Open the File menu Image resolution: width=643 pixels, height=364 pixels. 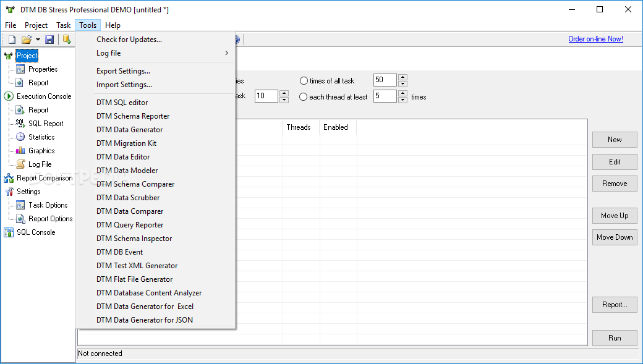pos(11,25)
